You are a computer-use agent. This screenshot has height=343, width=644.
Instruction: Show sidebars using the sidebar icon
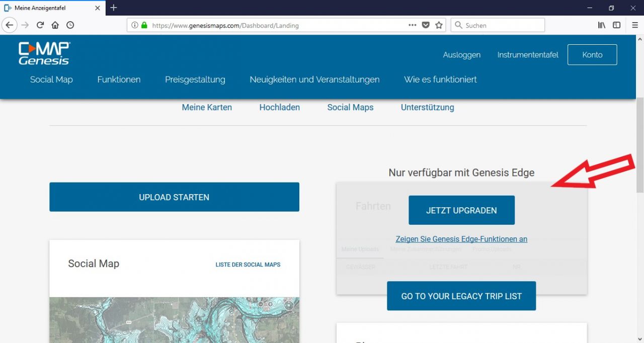point(616,25)
